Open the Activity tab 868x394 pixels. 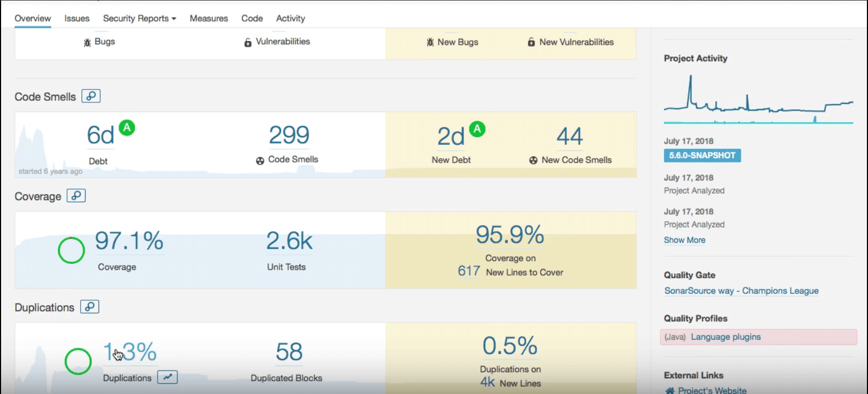[290, 18]
